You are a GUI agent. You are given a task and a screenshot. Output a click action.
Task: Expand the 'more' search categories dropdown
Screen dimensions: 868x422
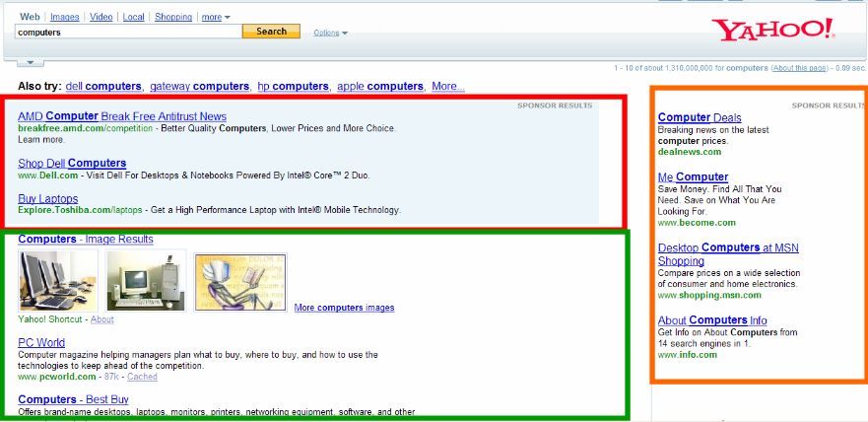click(x=215, y=18)
